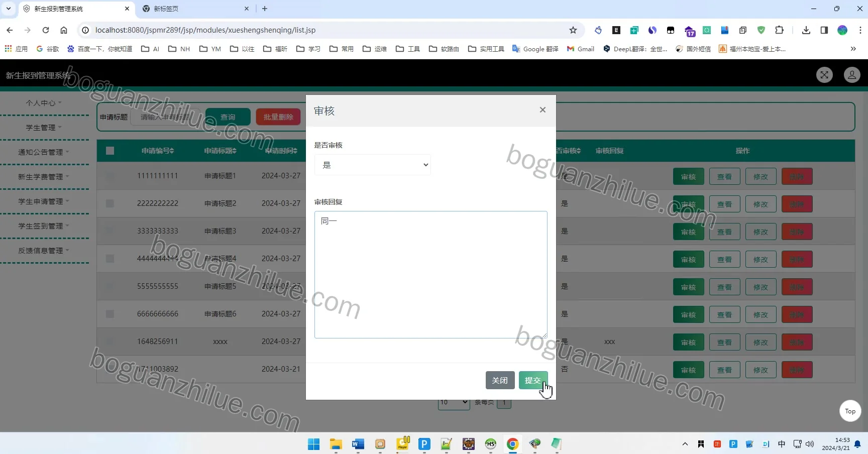Open the Windows Start menu icon

pyautogui.click(x=314, y=444)
